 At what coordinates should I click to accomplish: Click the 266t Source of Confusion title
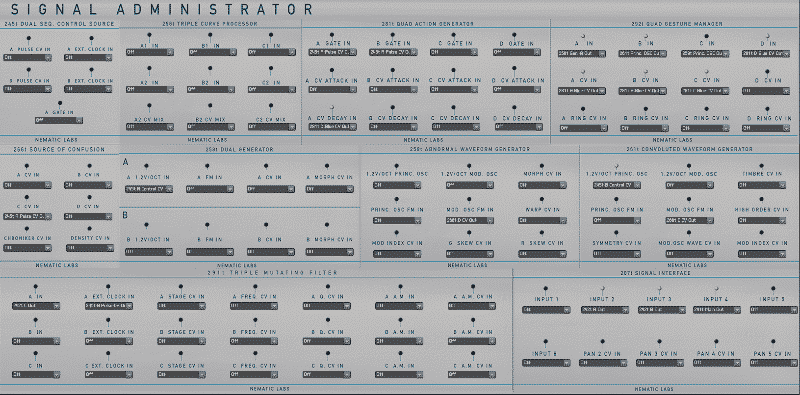pyautogui.click(x=59, y=150)
